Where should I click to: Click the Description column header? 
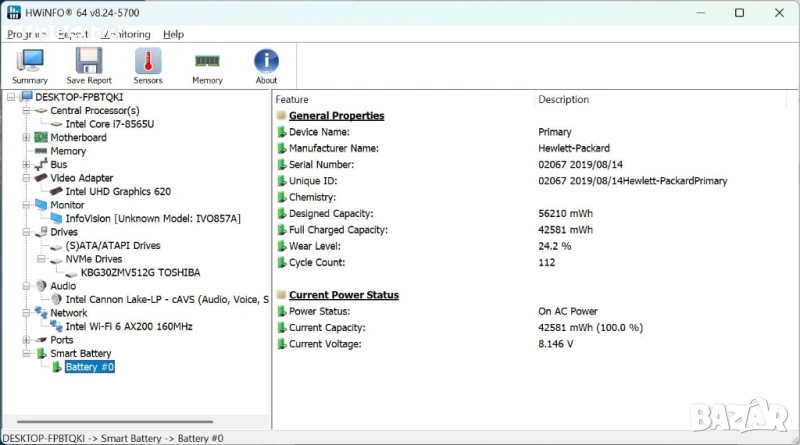click(x=563, y=100)
